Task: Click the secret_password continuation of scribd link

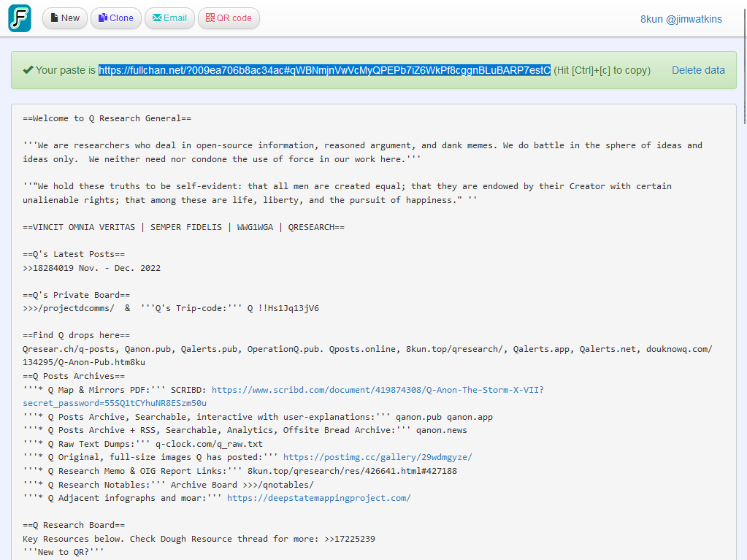Action: pyautogui.click(x=115, y=403)
